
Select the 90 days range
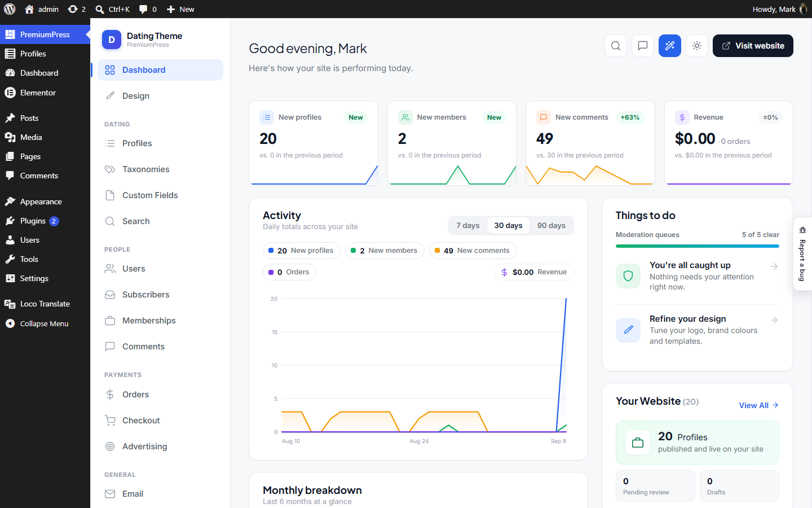tap(551, 225)
